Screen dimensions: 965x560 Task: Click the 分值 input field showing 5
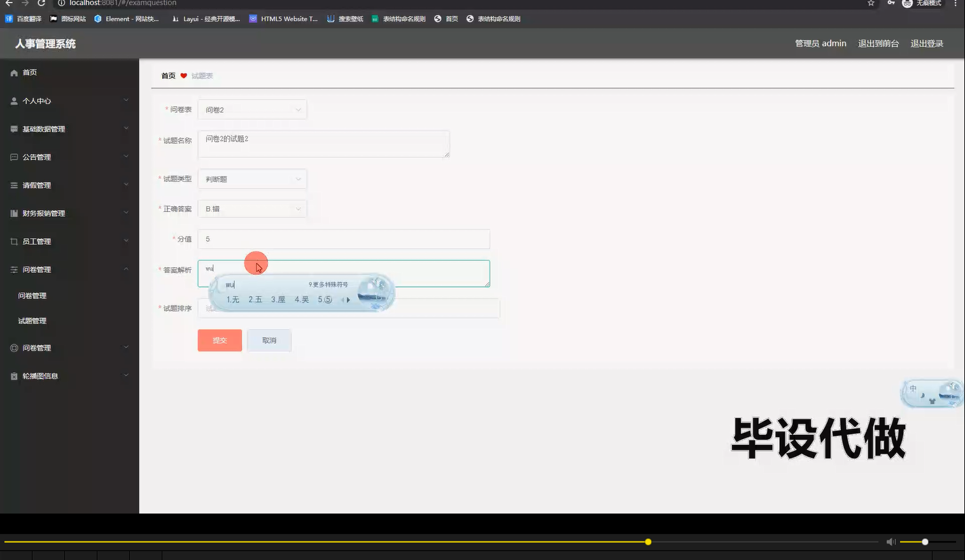tap(343, 239)
